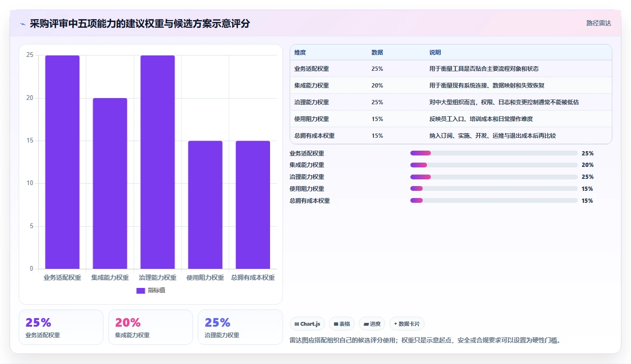
Task: Select the 使用阻力权重 table cell
Action: tap(312, 119)
